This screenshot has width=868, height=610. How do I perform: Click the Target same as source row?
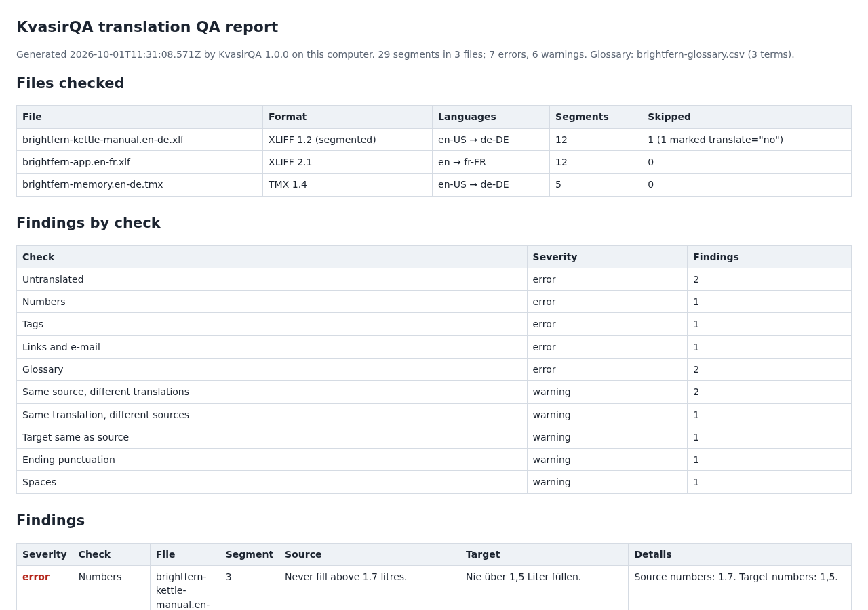coord(434,437)
